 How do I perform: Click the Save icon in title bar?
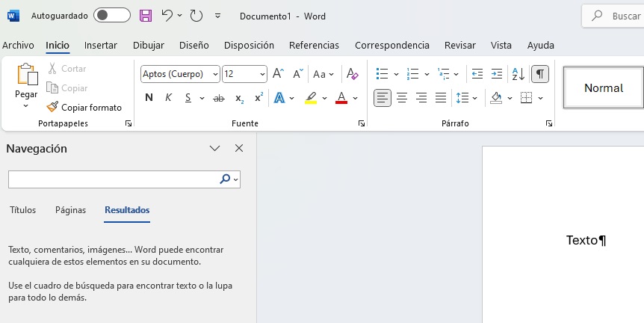(x=146, y=16)
